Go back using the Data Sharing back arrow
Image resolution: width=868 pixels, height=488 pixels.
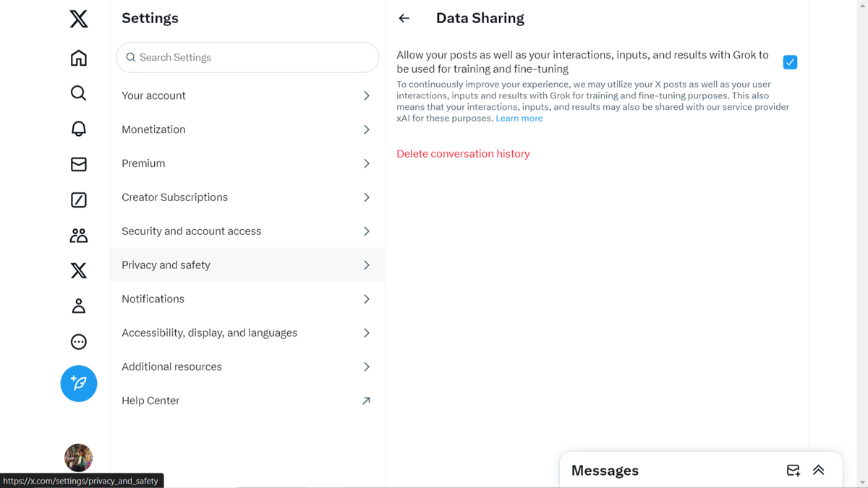[x=404, y=18]
